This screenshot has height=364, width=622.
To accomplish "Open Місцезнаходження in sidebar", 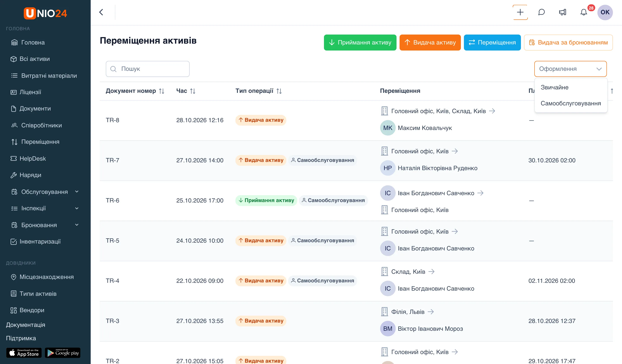I will [x=42, y=277].
